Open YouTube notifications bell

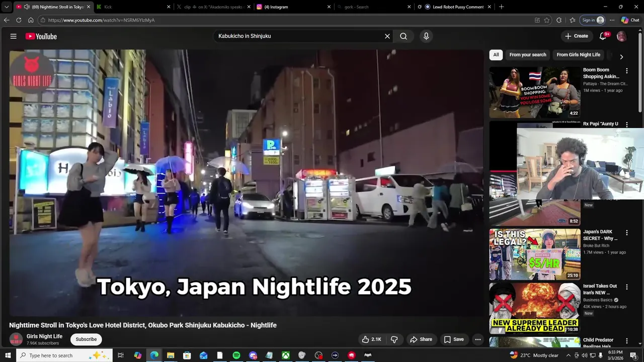pos(603,36)
